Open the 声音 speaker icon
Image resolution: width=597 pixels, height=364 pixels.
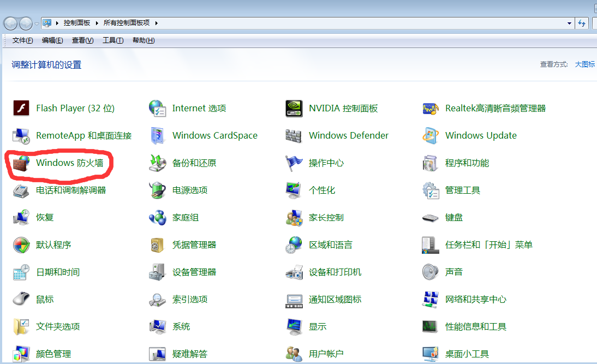coord(431,272)
